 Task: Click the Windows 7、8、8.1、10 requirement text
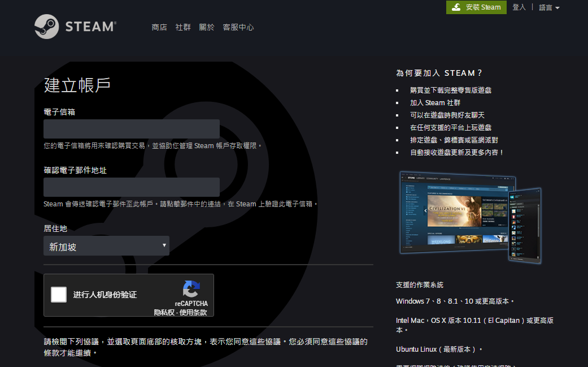click(x=455, y=301)
